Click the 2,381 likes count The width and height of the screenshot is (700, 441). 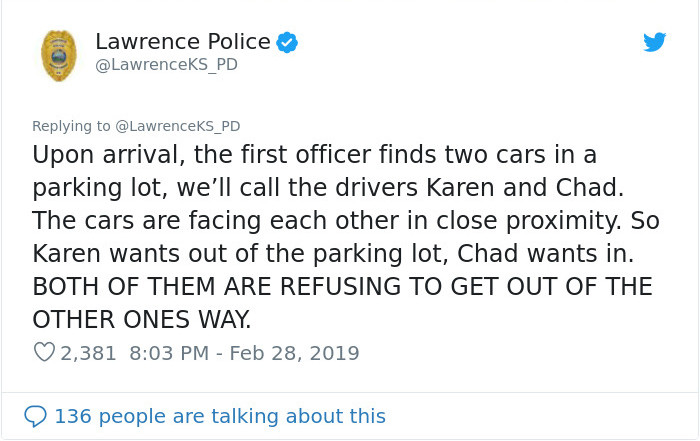click(x=89, y=353)
